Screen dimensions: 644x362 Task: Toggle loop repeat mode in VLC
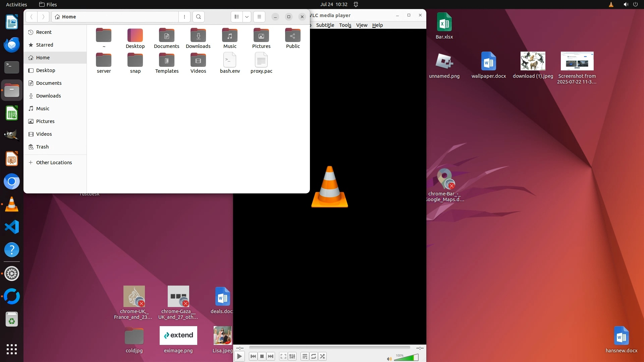coord(314,356)
